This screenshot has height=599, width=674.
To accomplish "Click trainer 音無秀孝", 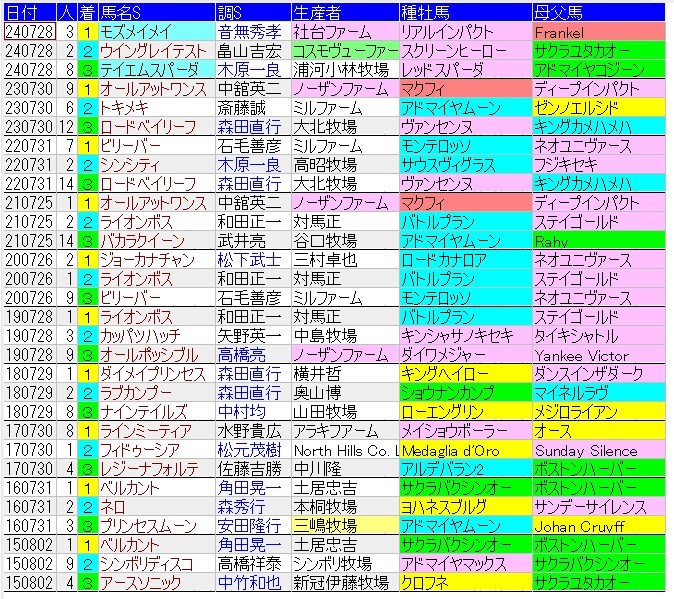I will pyautogui.click(x=253, y=32).
